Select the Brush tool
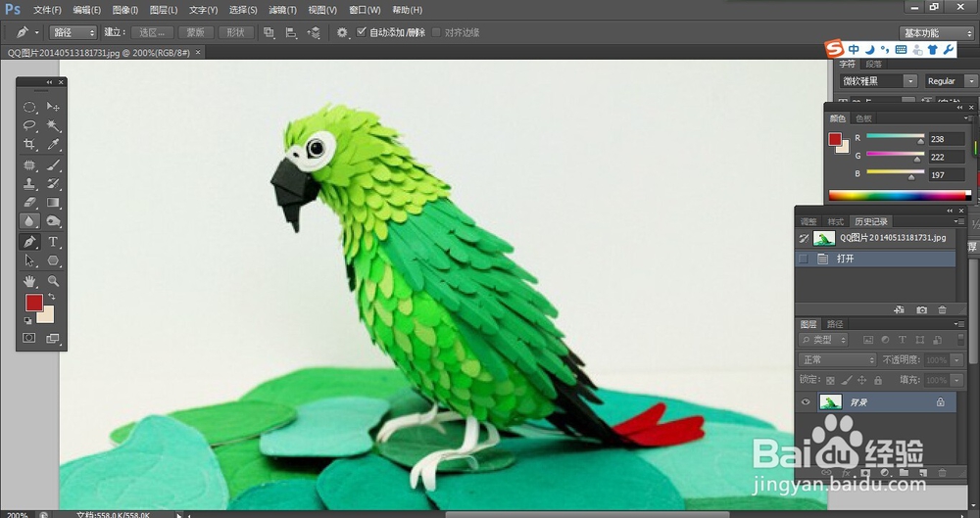 (x=53, y=165)
